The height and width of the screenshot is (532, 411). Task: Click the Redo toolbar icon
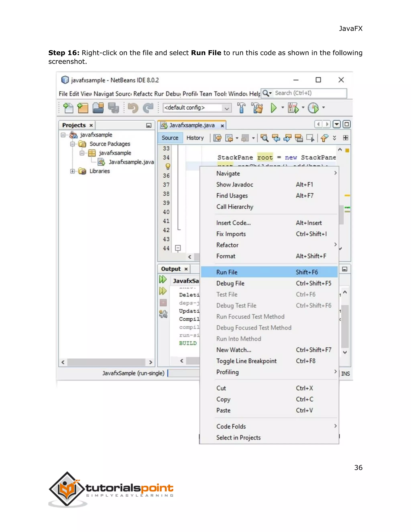148,108
